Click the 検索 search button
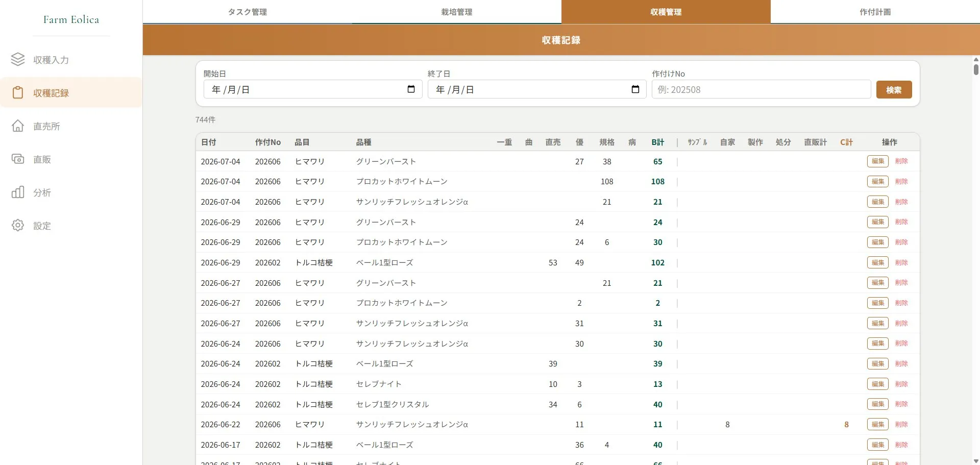 894,90
